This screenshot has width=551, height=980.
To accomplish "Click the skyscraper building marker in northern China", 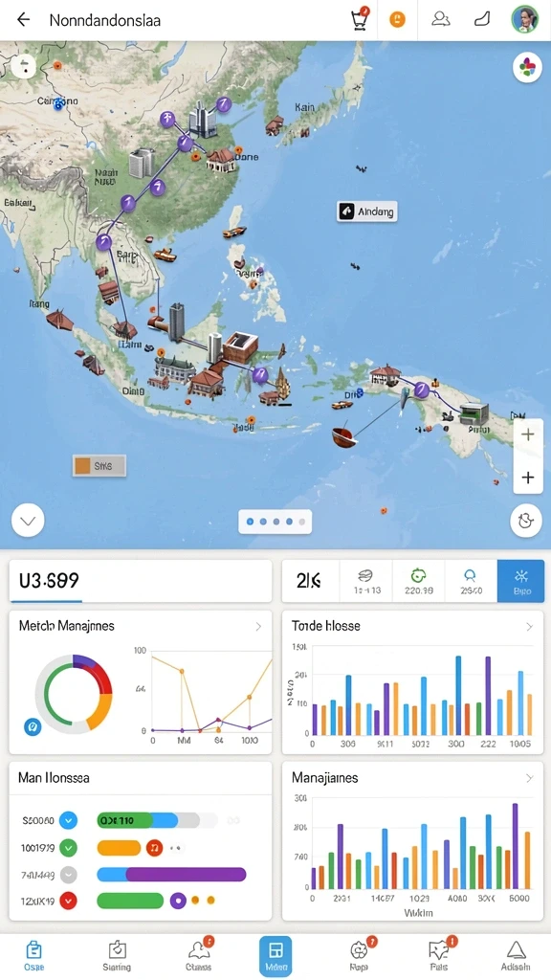I will pos(203,121).
